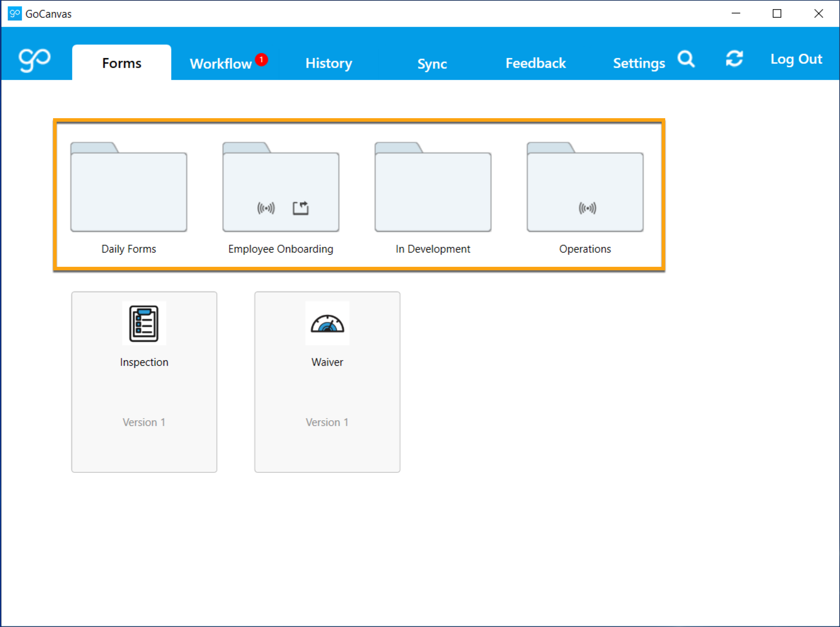Click the GoCanvas logo in the header
The width and height of the screenshot is (840, 627).
35,60
